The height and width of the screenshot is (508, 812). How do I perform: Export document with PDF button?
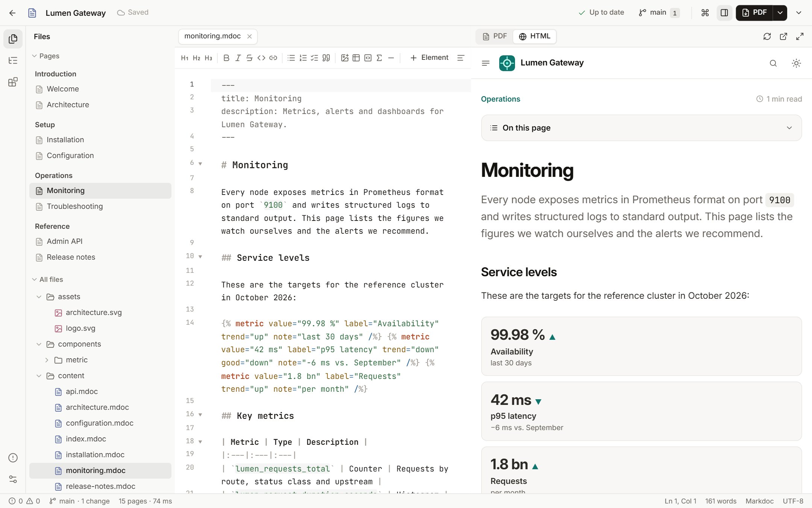point(754,13)
